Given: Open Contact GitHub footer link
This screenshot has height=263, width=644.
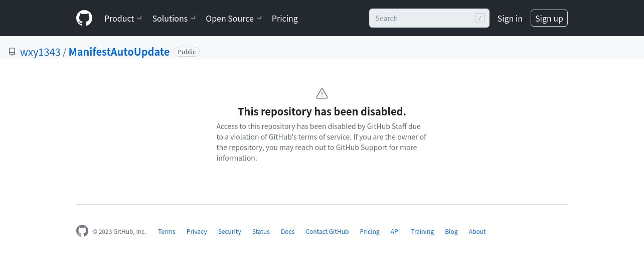Looking at the screenshot, I should [327, 231].
